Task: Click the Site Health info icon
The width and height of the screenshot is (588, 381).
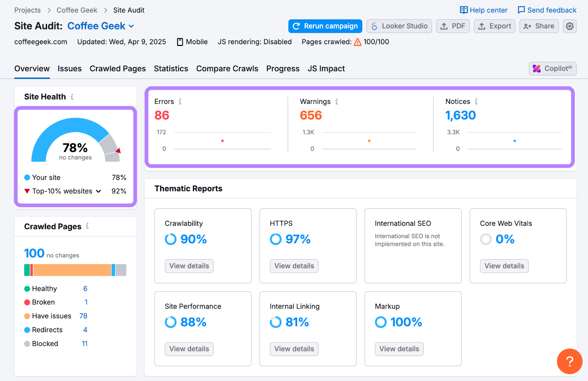Action: click(x=72, y=97)
